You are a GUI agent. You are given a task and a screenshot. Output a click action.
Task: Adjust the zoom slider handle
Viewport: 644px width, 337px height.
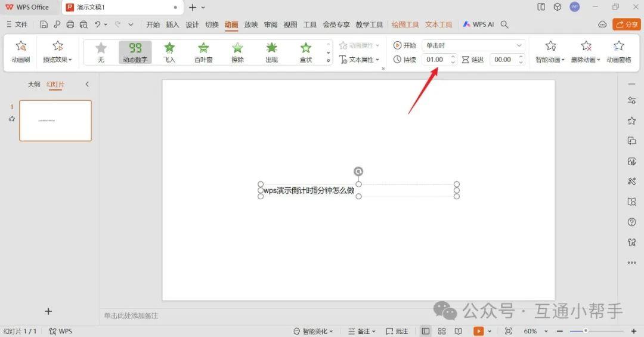(x=586, y=331)
